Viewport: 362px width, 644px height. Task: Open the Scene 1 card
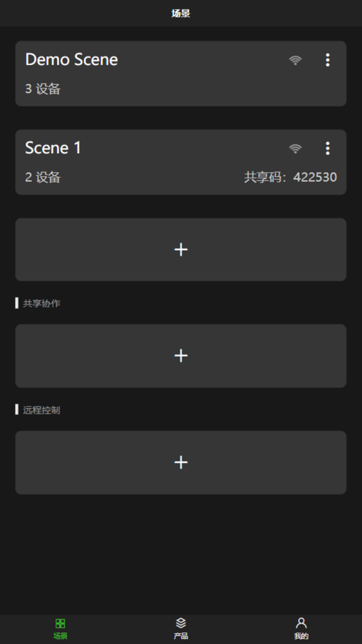pyautogui.click(x=181, y=162)
